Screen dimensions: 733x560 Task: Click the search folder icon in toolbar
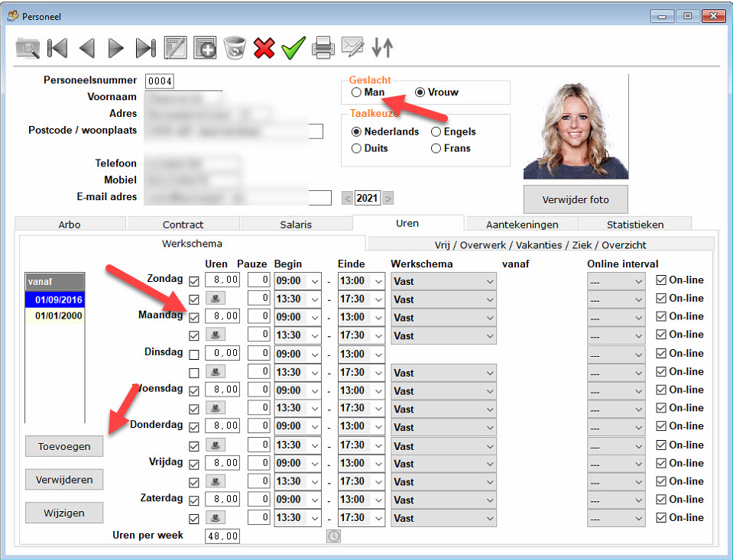click(x=28, y=48)
